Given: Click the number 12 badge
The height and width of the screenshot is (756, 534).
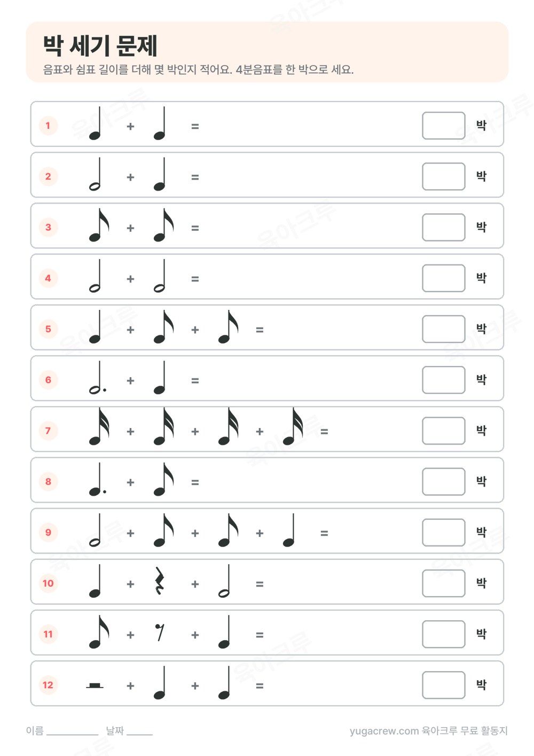Looking at the screenshot, I should tap(48, 685).
